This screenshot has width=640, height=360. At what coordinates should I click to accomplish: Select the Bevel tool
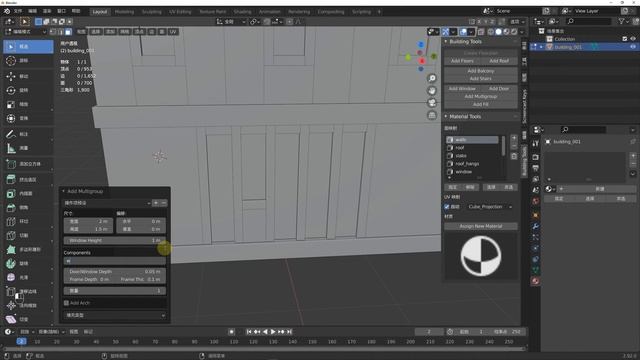pos(28,207)
